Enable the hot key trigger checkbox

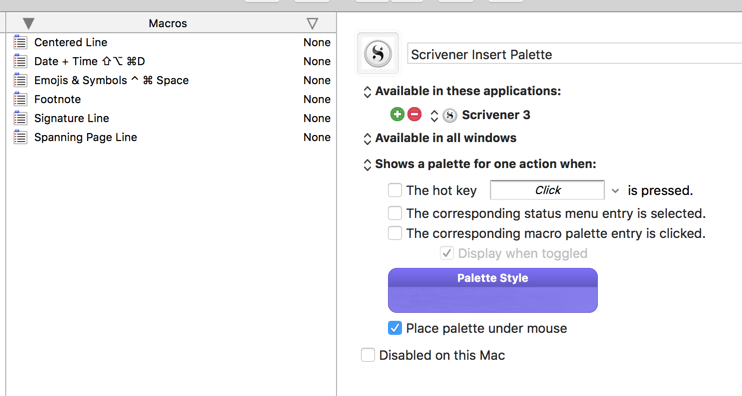(395, 190)
